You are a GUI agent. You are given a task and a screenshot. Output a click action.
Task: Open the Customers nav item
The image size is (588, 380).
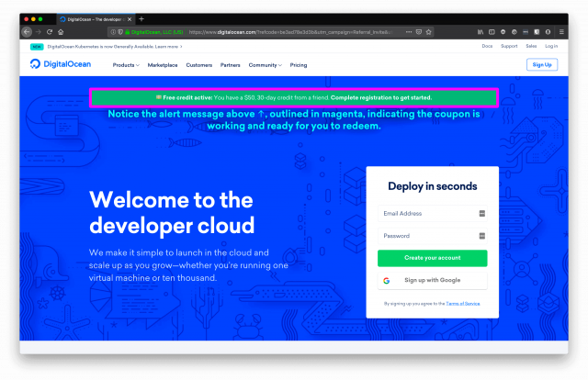[x=199, y=65]
